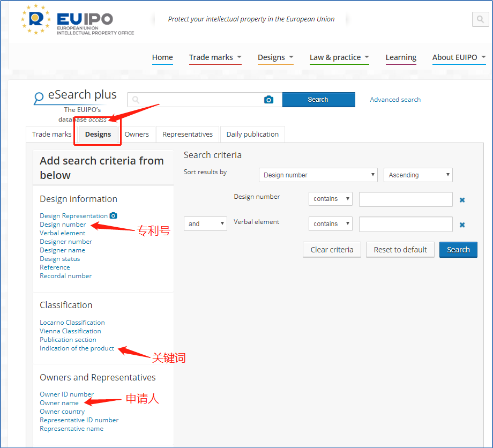Remove the Verbal element criterion row

click(462, 225)
